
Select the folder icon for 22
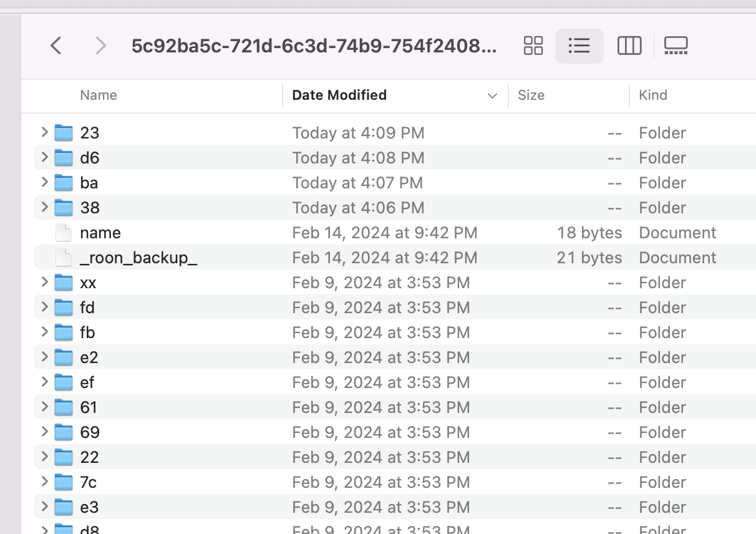64,457
